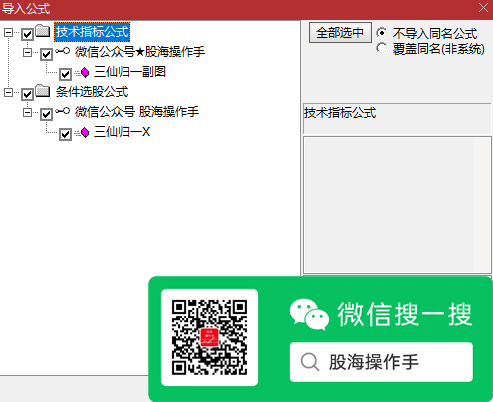Select 不导入同名公式 radio option
The width and height of the screenshot is (493, 402).
[x=382, y=33]
